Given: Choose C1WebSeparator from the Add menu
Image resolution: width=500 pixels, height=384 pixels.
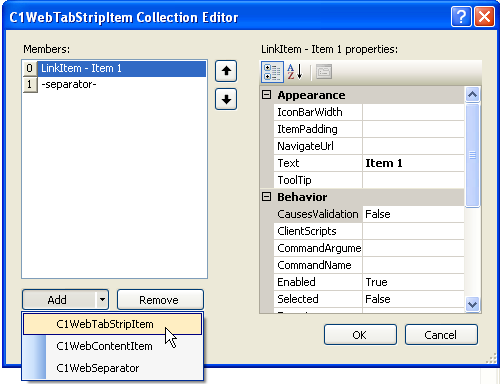Looking at the screenshot, I should [x=113, y=368].
